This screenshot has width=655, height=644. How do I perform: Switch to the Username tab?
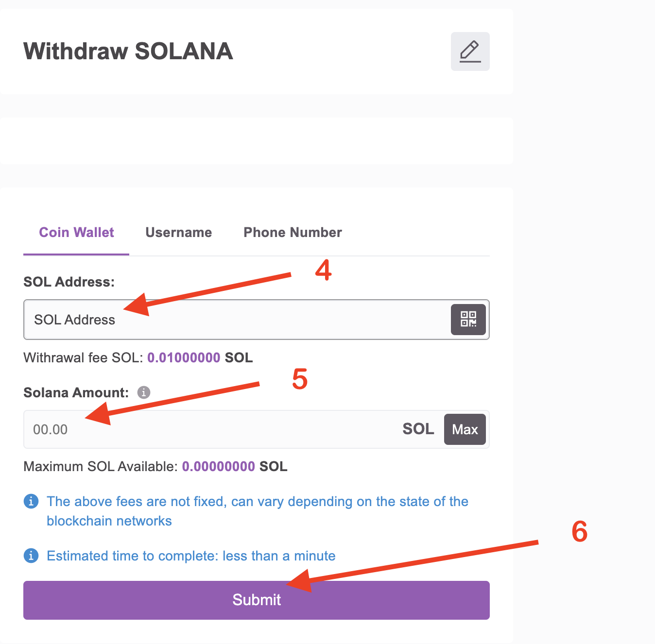pos(178,232)
